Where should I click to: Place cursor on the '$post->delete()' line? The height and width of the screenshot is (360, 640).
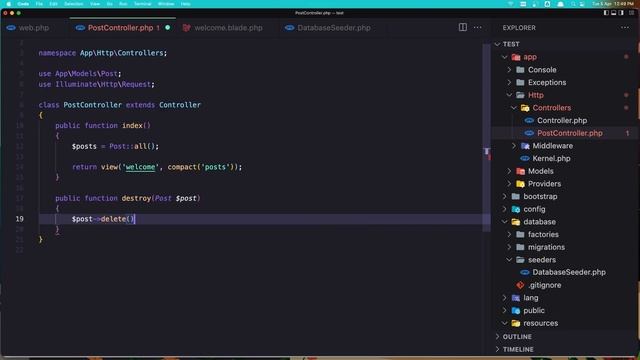tap(261, 219)
